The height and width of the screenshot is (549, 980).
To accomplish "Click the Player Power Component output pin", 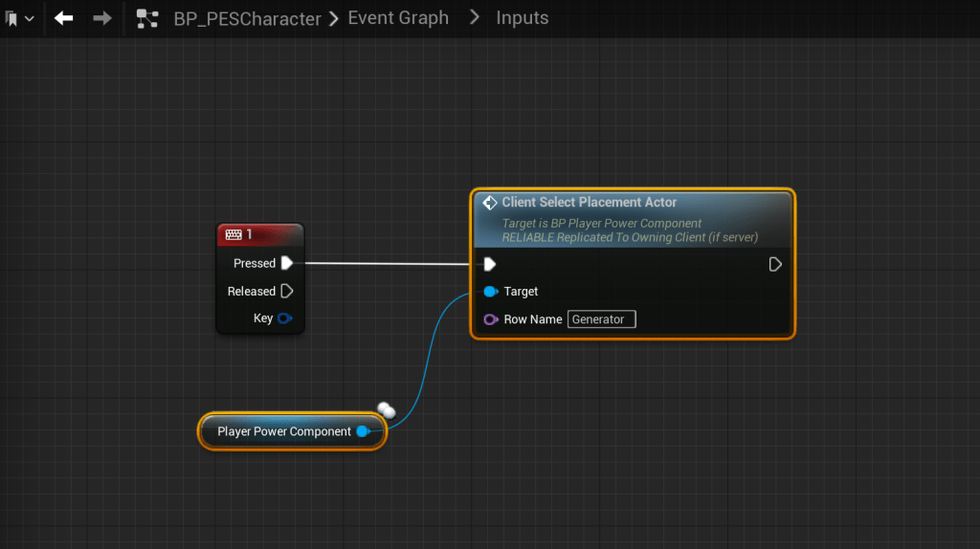I will tap(363, 431).
